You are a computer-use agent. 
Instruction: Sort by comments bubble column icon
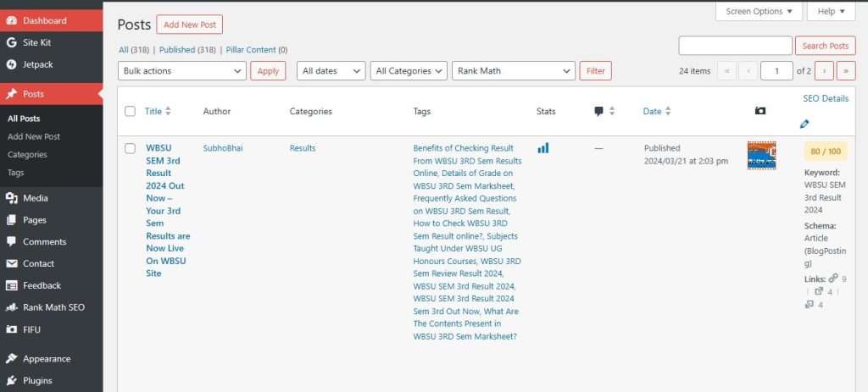(598, 111)
